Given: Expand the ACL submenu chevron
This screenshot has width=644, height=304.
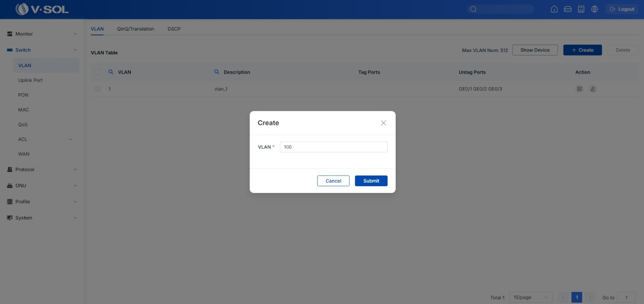Looking at the screenshot, I should 70,140.
